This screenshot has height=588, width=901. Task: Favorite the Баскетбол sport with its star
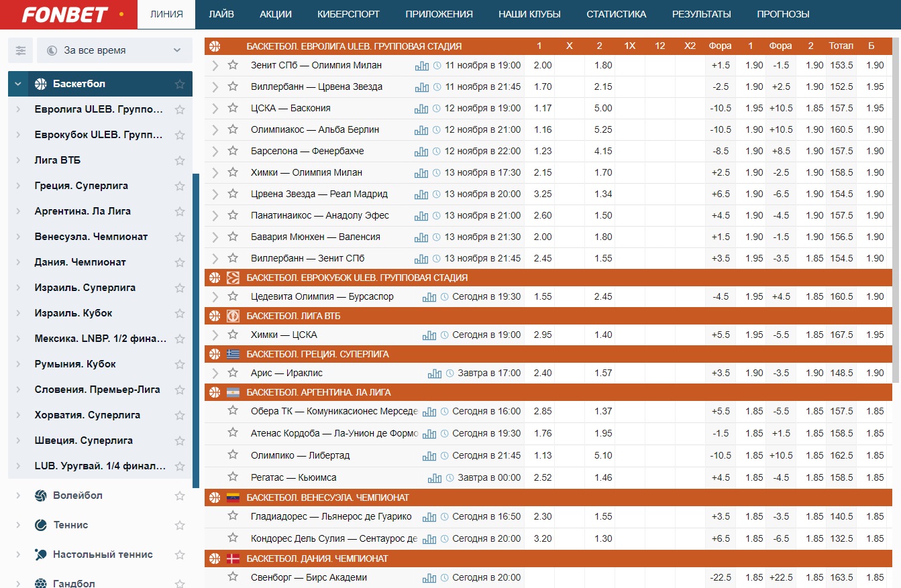point(180,84)
